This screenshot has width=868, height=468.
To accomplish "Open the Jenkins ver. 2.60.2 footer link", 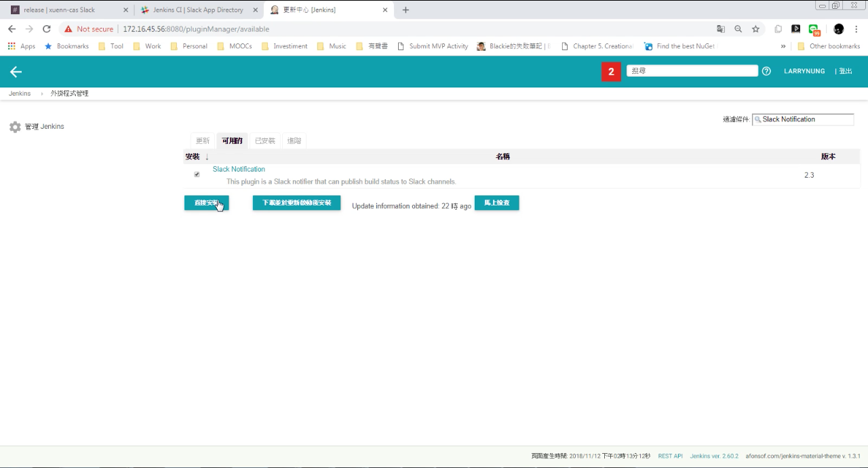I will point(714,456).
